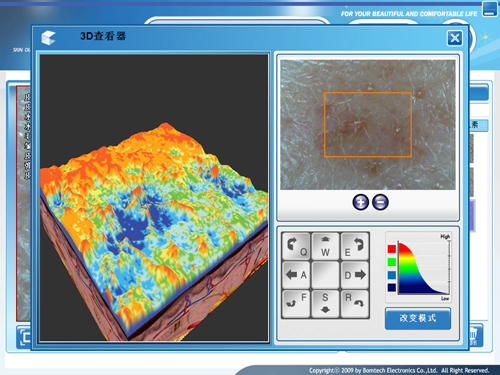Zoom in with the plus button
500x375 pixels.
click(x=361, y=202)
